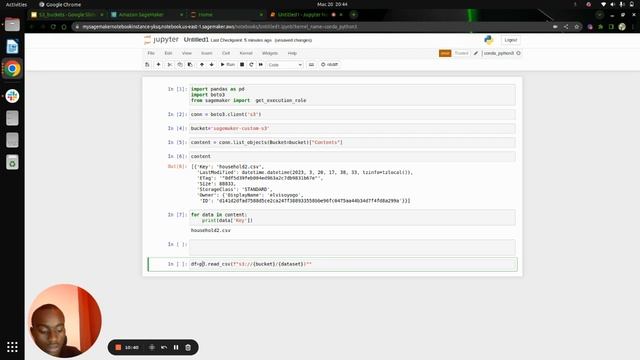Pause the screen recording
640x360 pixels.
coord(176,347)
